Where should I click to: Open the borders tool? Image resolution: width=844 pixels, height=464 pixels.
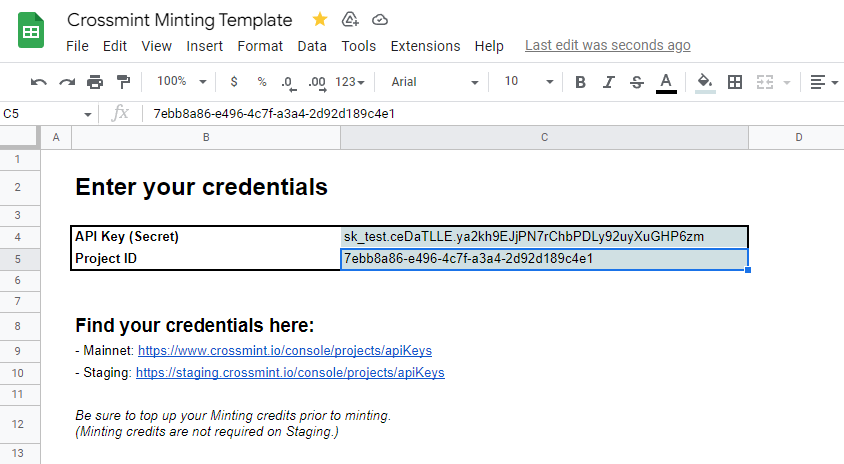coord(735,82)
